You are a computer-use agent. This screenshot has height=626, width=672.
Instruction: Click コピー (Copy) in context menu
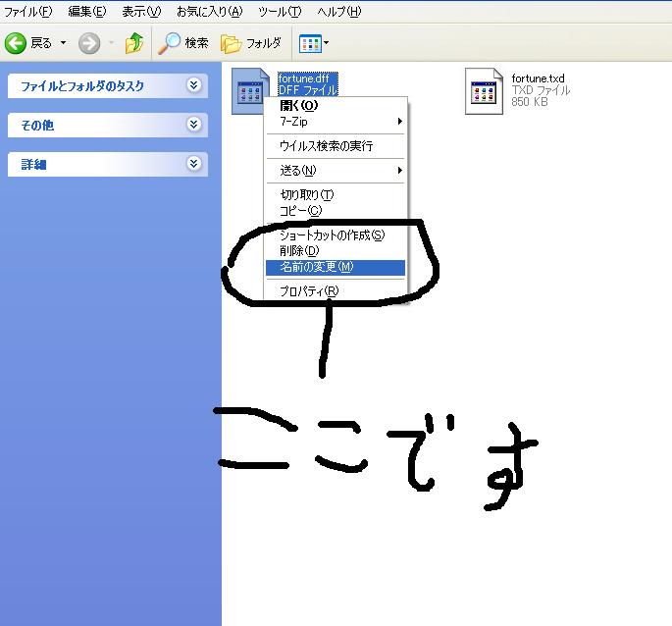click(301, 210)
